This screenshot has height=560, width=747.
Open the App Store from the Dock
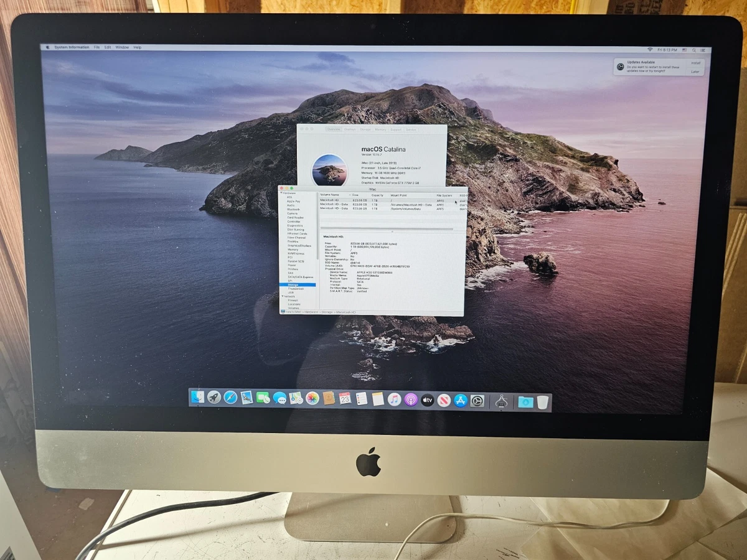459,400
